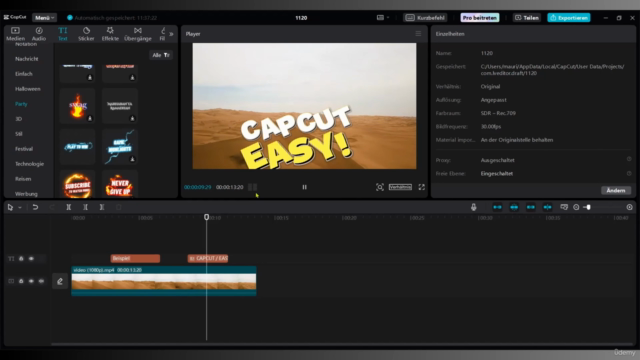Choose the SUBSCRIBE fire ring template
The height and width of the screenshot is (360, 640).
coord(77,185)
